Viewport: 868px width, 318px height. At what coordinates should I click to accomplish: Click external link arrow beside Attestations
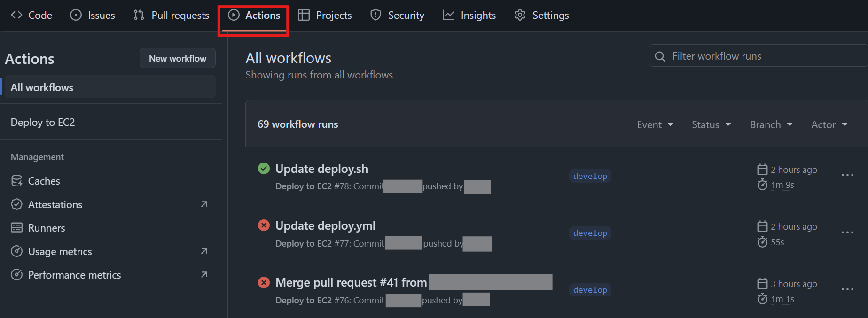coord(204,204)
